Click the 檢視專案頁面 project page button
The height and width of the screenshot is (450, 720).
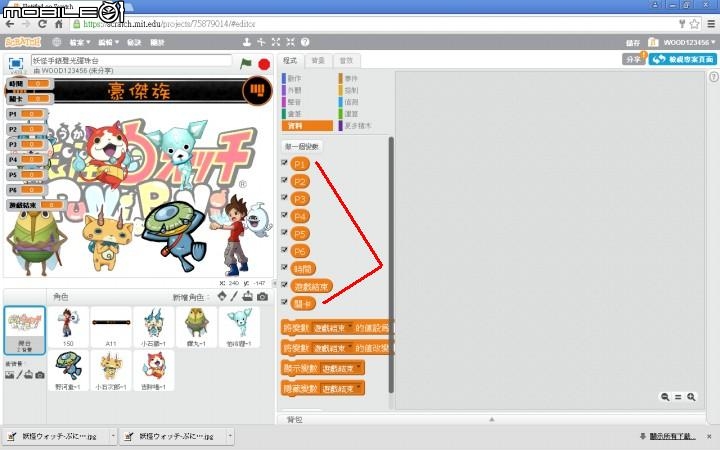coord(683,59)
